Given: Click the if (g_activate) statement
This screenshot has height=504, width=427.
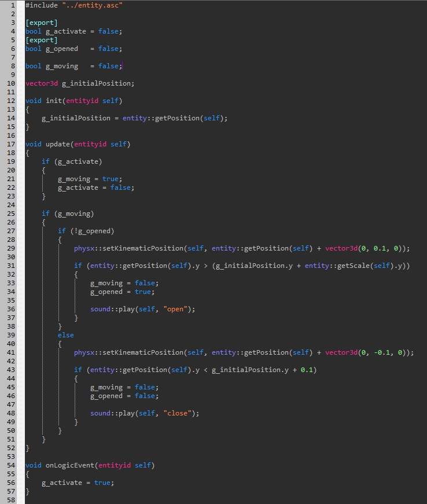Looking at the screenshot, I should 72,161.
